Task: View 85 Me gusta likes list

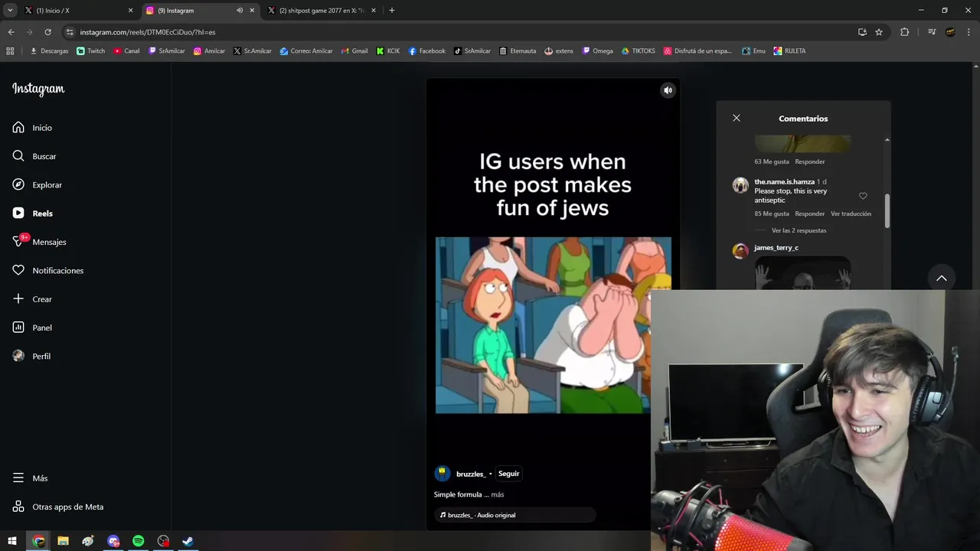Action: (772, 214)
